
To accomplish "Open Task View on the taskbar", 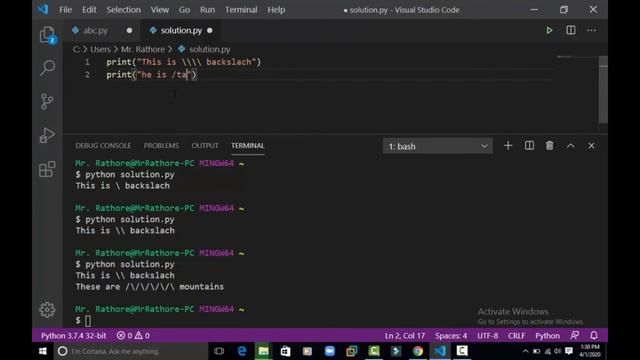I will click(x=219, y=351).
